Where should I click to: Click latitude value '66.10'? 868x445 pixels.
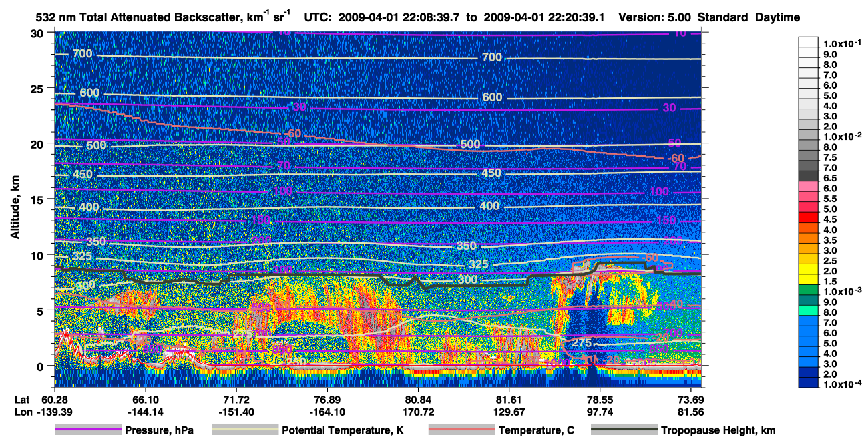[145, 399]
